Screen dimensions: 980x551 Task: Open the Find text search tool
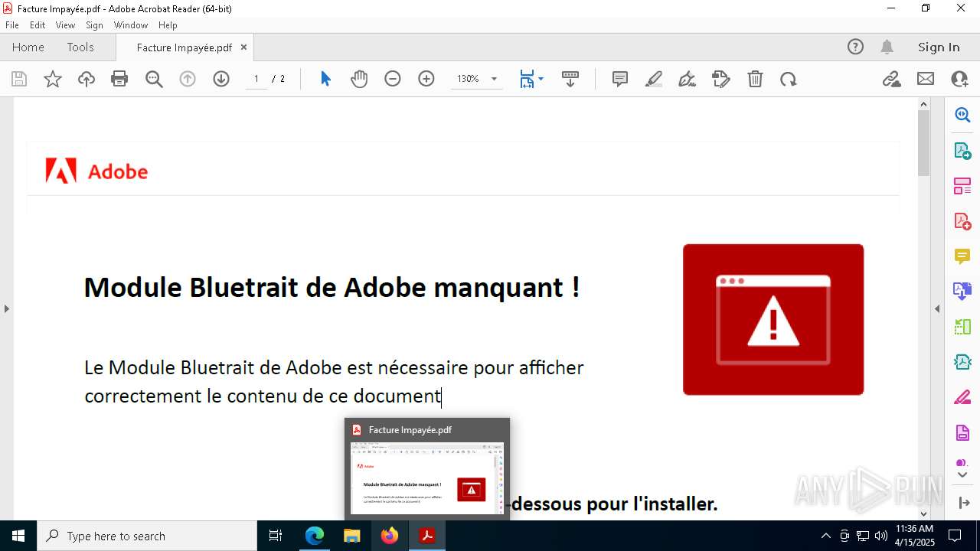click(x=154, y=79)
